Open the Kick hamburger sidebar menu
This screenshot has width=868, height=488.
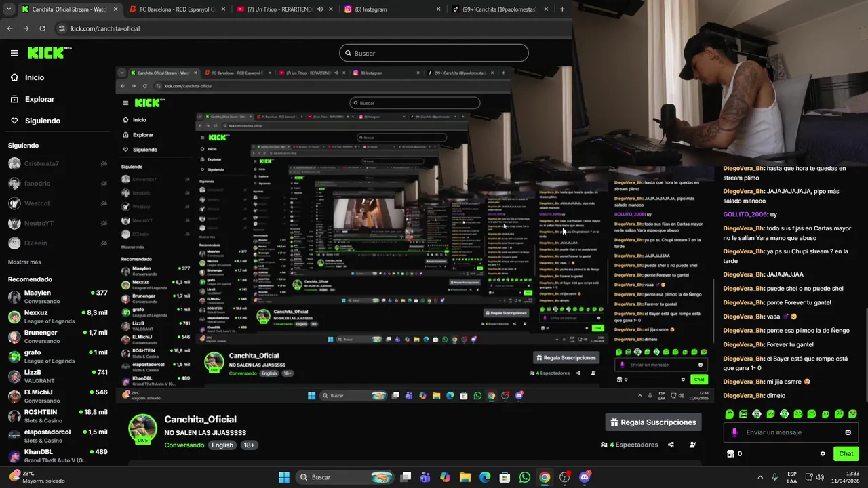pyautogui.click(x=14, y=53)
